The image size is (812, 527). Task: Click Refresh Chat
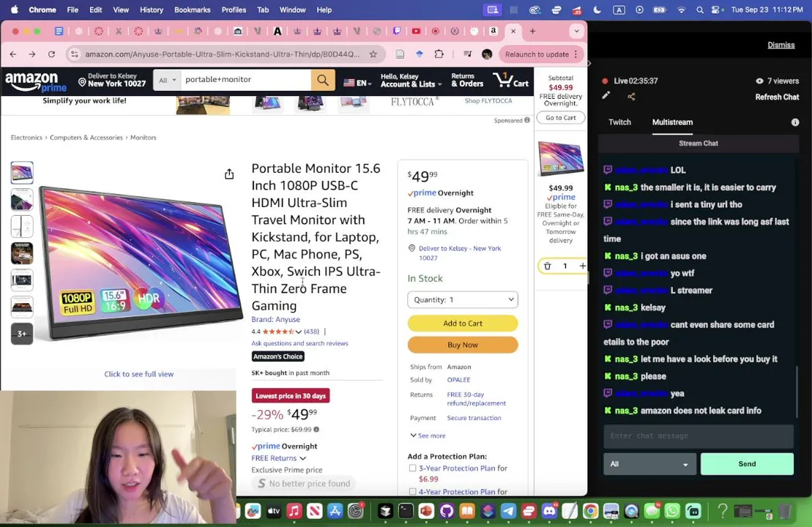click(x=777, y=97)
